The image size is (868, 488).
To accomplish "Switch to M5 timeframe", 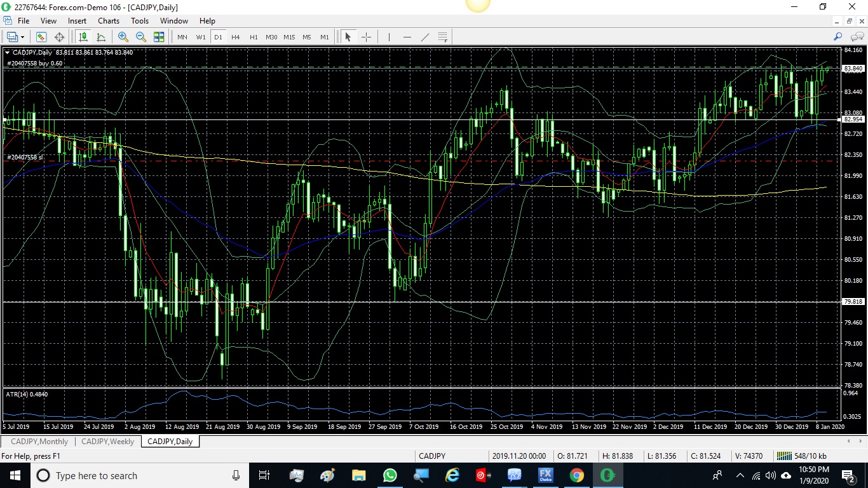I will (307, 37).
